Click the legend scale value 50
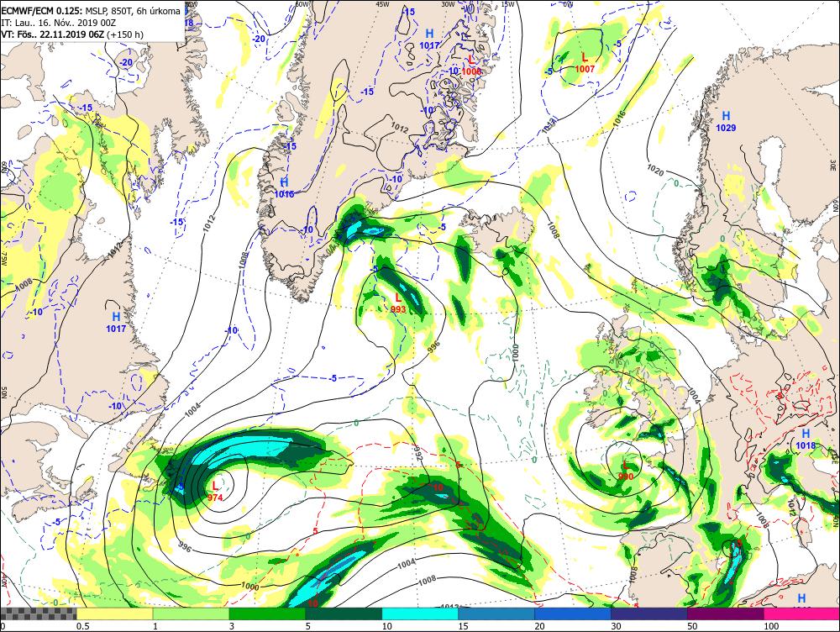This screenshot has height=632, width=840. (693, 626)
